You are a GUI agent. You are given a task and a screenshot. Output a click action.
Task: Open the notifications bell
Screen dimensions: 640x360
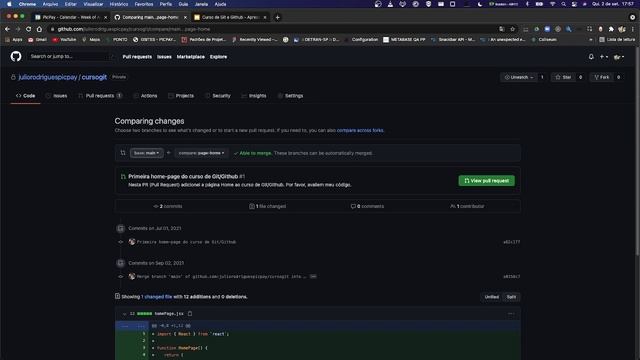591,57
